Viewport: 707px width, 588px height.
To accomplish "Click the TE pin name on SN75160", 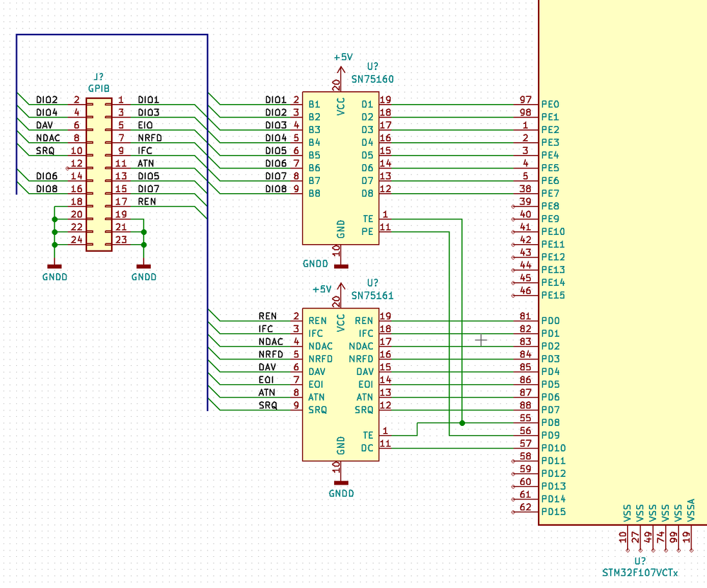I will point(369,219).
